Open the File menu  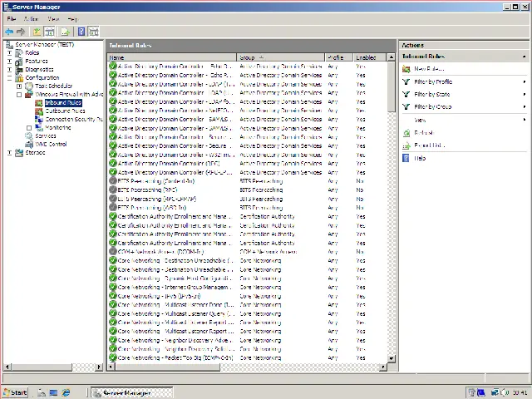click(12, 18)
